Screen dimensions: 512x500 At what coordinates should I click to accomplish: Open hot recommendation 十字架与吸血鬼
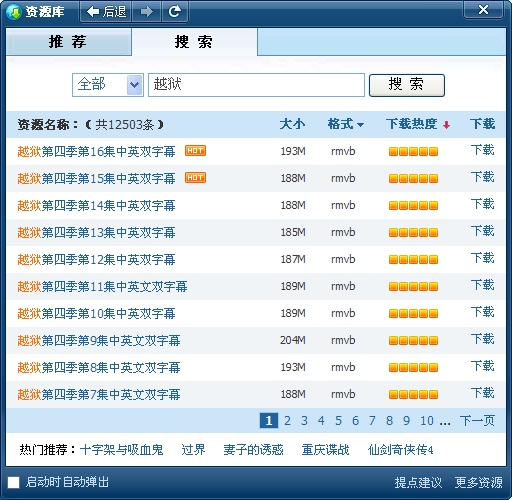click(x=122, y=450)
